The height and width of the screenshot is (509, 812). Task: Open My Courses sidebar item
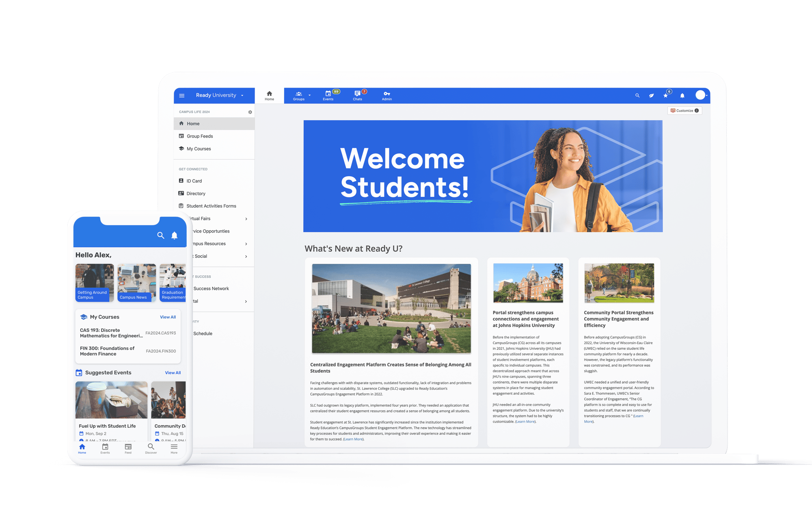pos(199,149)
